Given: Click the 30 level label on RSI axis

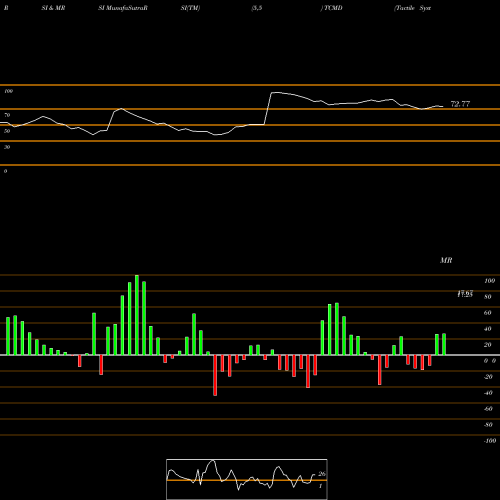Looking at the screenshot, I should pos(7,147).
